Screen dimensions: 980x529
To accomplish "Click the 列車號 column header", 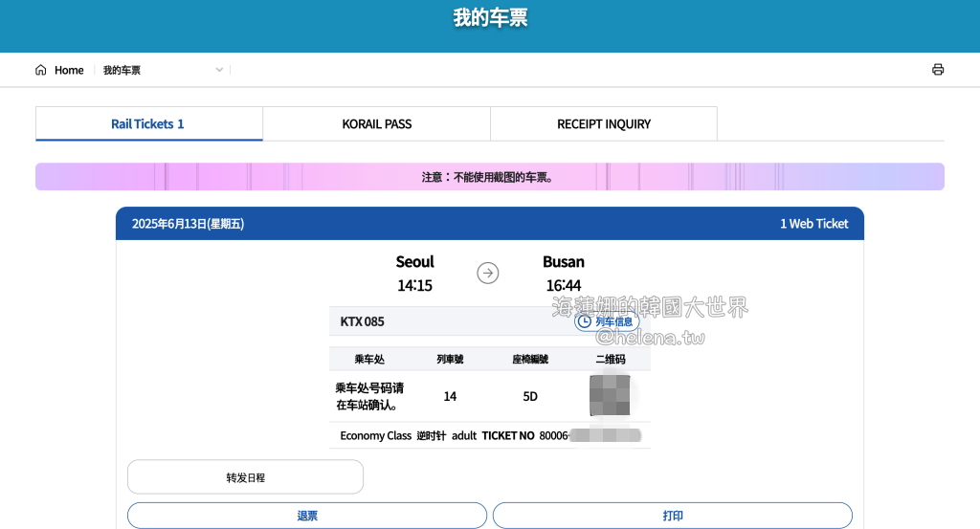I will 450,359.
